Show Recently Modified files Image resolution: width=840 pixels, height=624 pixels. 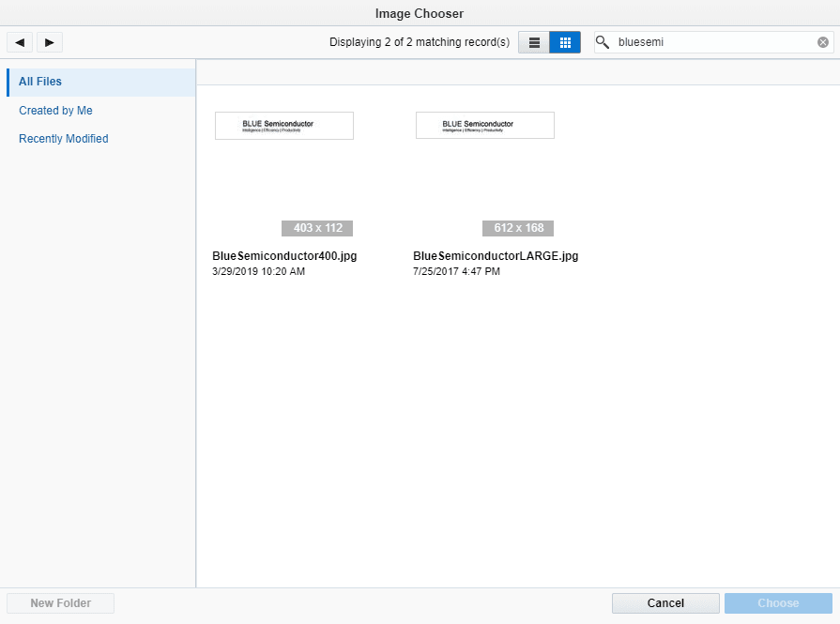pos(64,139)
